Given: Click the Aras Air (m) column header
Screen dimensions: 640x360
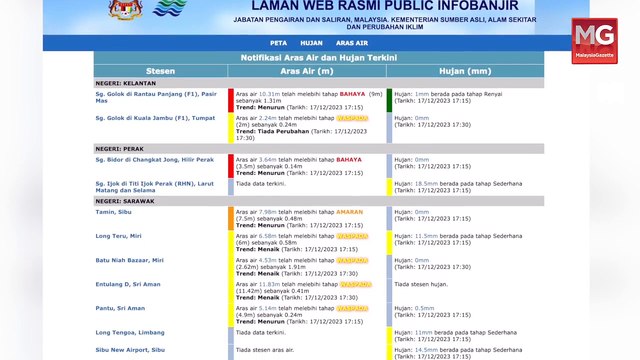Looking at the screenshot, I should point(307,71).
